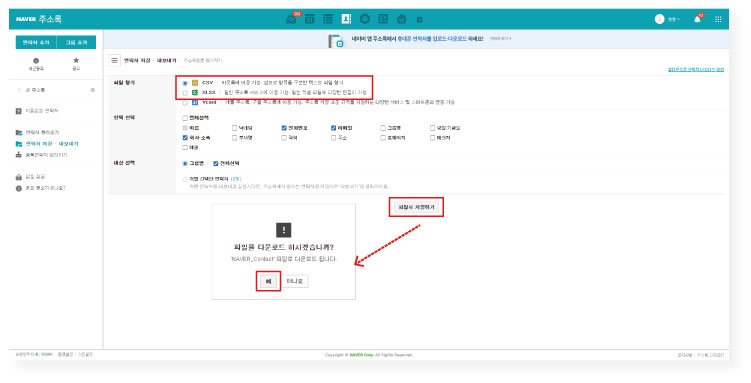Open the address book contact icon
Screen dimensions: 751x383
click(346, 19)
